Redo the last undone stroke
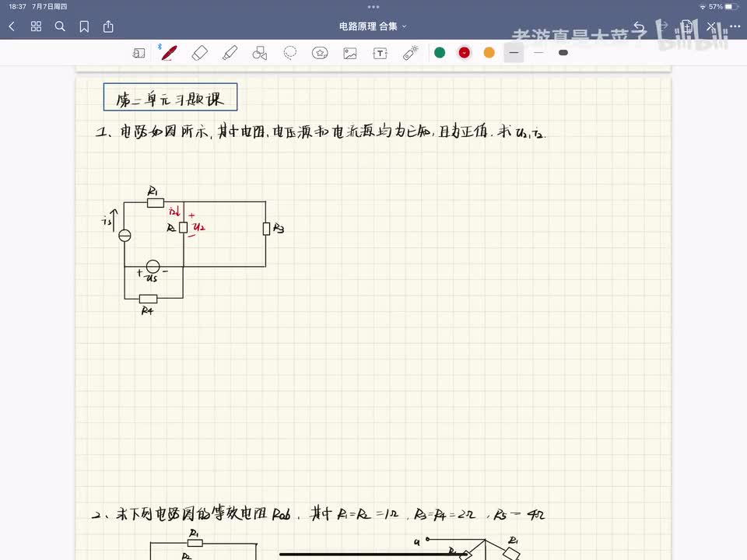The image size is (747, 560). [663, 26]
